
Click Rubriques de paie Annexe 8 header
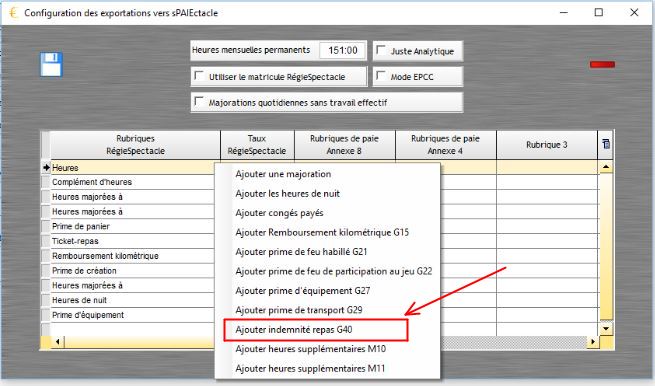click(344, 145)
